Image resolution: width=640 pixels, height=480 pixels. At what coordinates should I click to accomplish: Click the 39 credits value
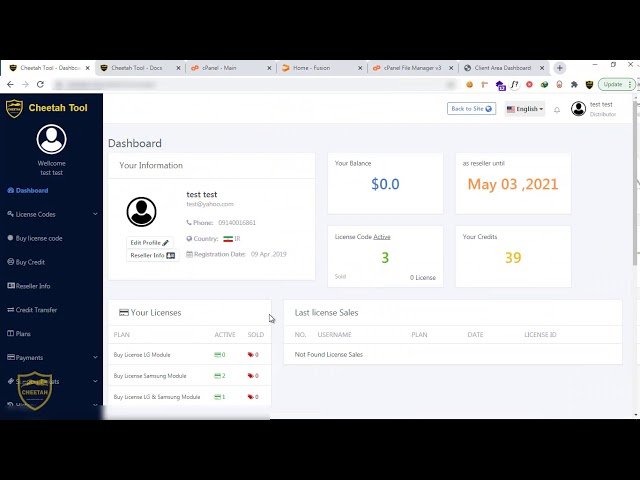(513, 258)
